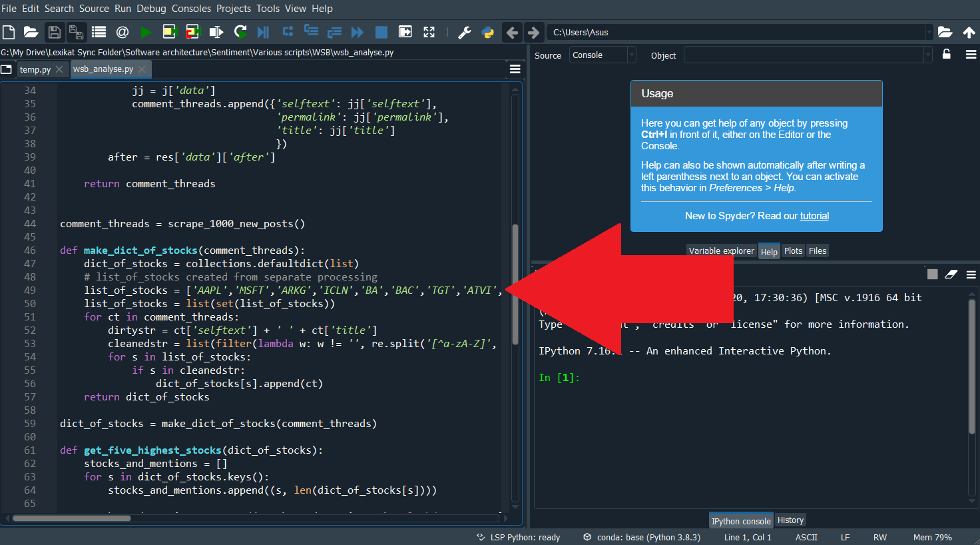Browse editor tabs icon left of temp.py

7,69
